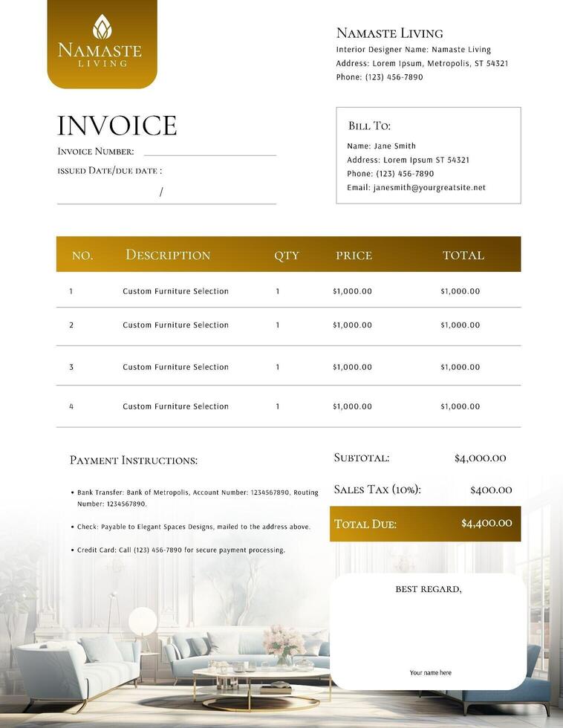Click the 'BEST REGARD,' text
The width and height of the screenshot is (563, 728).
coord(429,589)
